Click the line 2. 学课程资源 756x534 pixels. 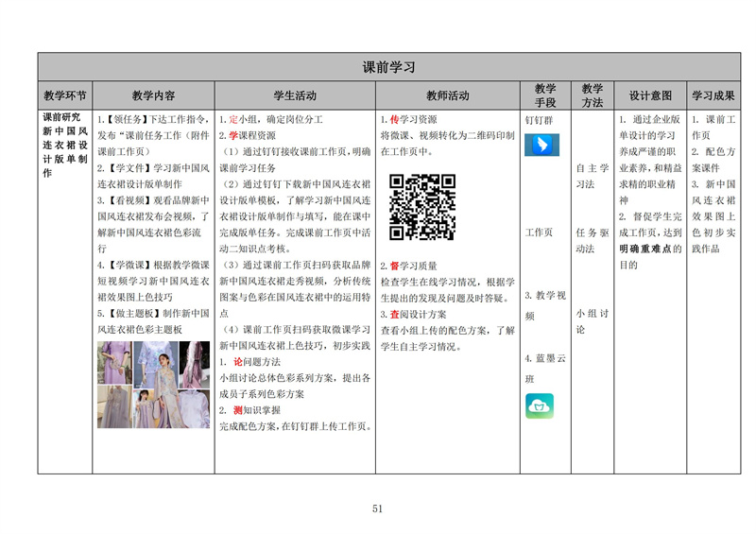[248, 135]
